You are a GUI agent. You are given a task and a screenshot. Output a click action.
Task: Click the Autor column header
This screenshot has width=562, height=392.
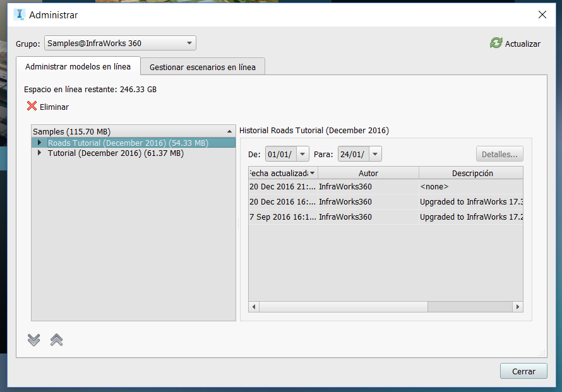[368, 173]
